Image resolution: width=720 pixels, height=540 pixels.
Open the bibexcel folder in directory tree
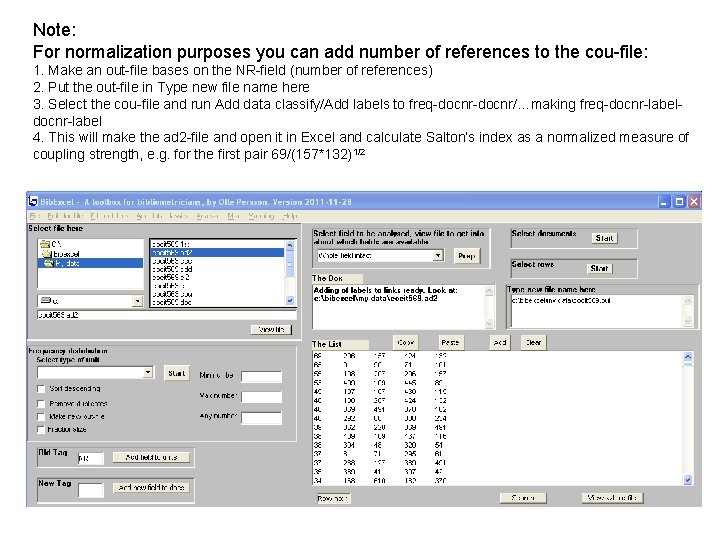[x=47, y=254]
